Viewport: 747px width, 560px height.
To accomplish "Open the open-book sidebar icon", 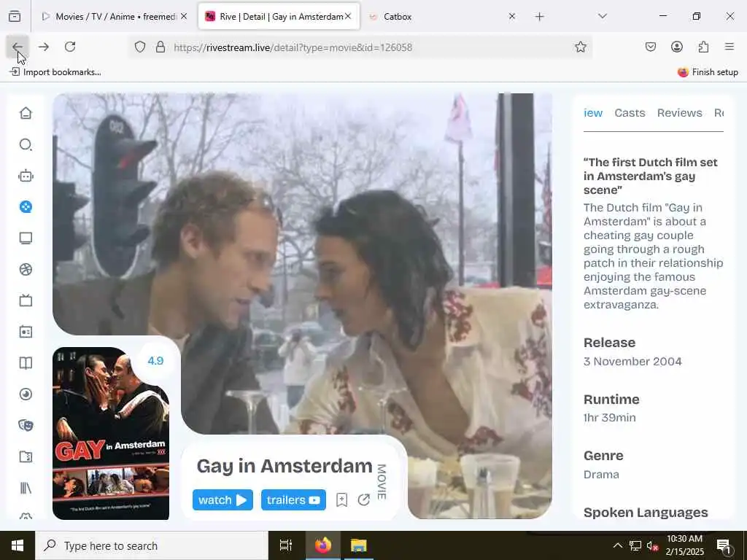I will 26,363.
